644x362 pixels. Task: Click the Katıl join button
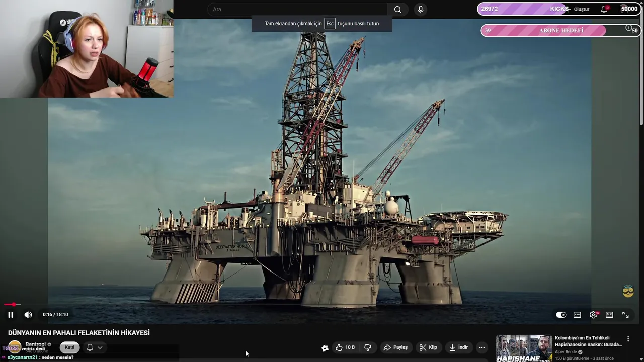pos(69,347)
